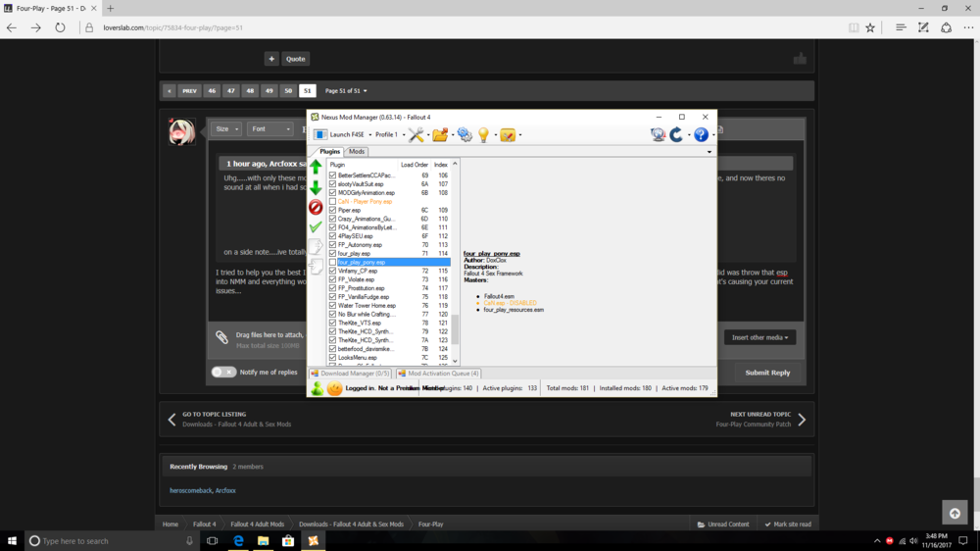Click the PREV page button
This screenshot has height=551, width=980.
pyautogui.click(x=189, y=90)
